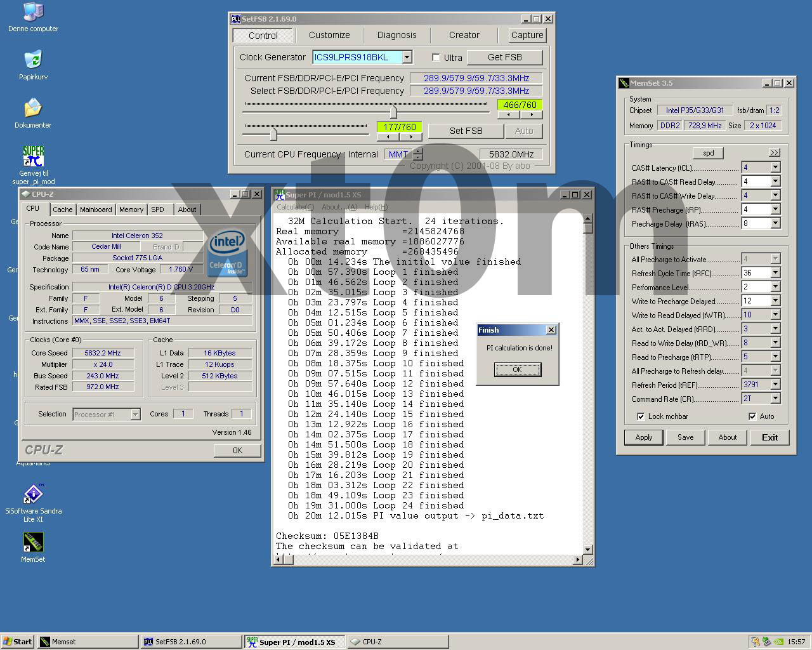Click the Exit button in MemSet
Screen dimensions: 812x650
coord(770,437)
